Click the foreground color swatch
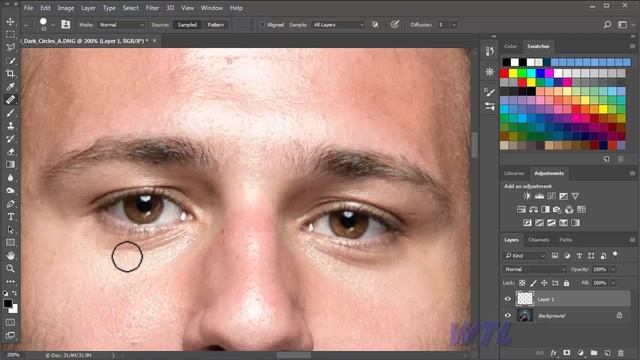 click(x=8, y=303)
